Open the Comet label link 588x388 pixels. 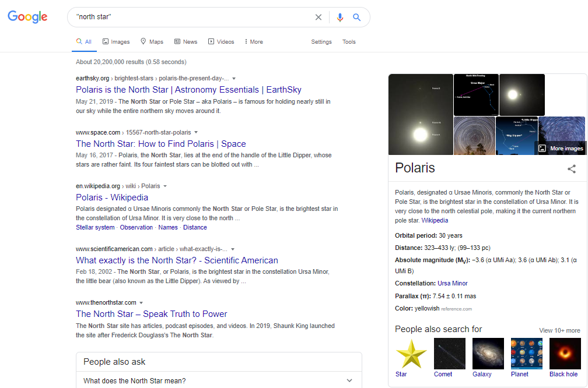pos(443,374)
